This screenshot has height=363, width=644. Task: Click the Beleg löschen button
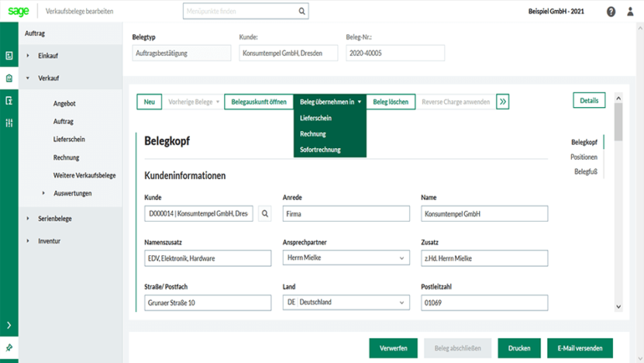click(x=391, y=102)
